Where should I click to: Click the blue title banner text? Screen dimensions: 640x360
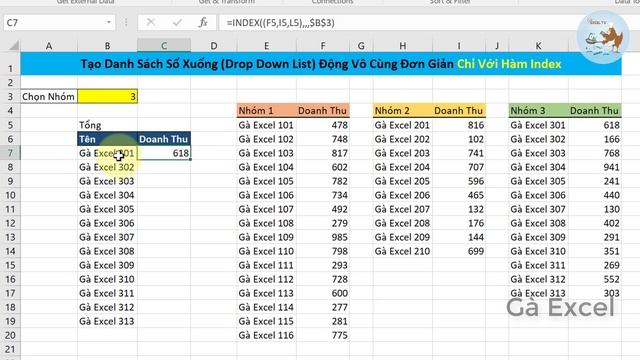pos(321,64)
